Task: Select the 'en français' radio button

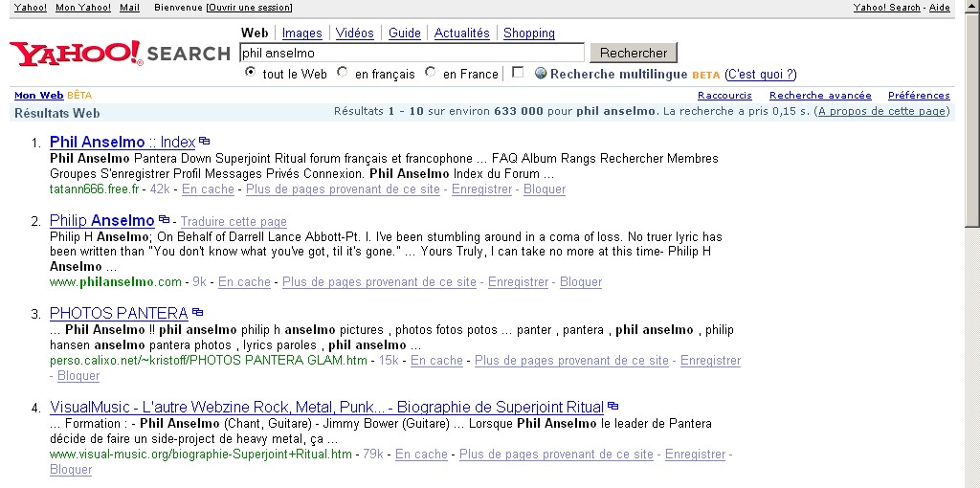Action: (x=342, y=72)
